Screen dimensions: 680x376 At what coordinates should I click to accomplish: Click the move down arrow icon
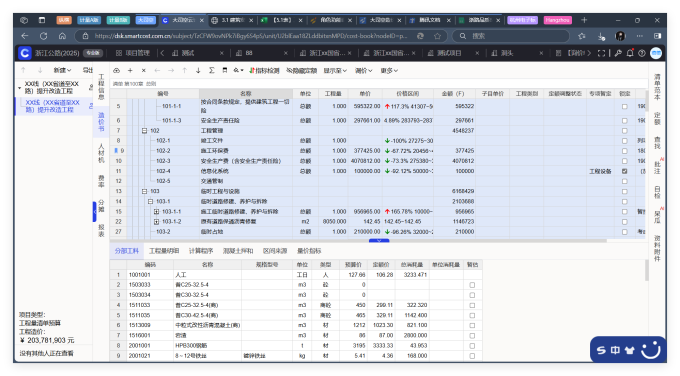pos(198,70)
